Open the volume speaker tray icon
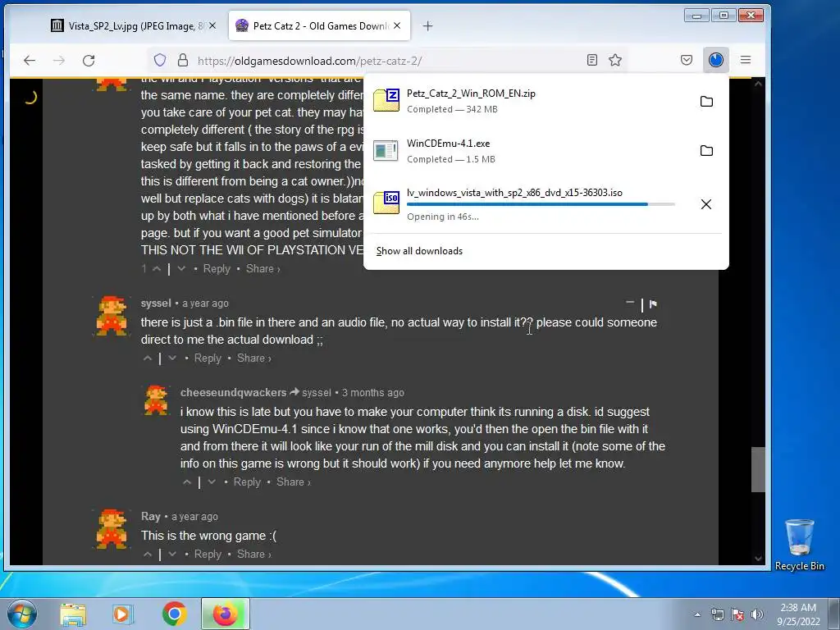The image size is (840, 630). point(757,614)
